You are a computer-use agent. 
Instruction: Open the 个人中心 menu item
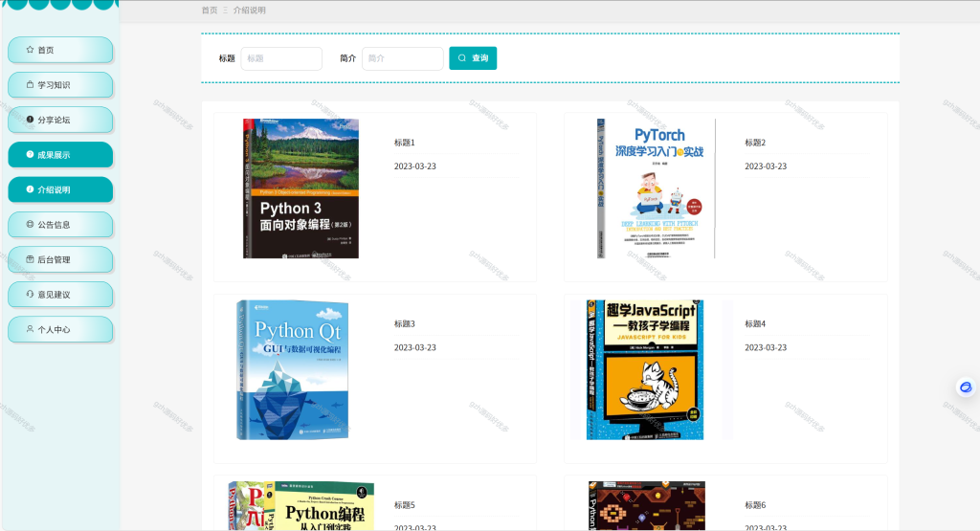pos(60,330)
